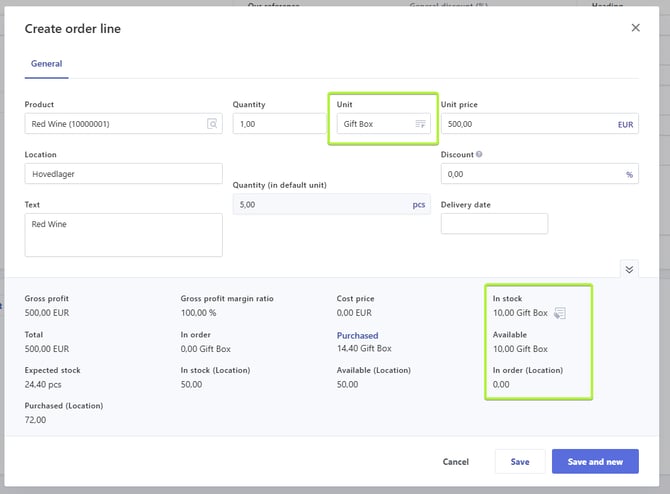Collapse details with double chevron button
The height and width of the screenshot is (494, 670).
point(629,269)
